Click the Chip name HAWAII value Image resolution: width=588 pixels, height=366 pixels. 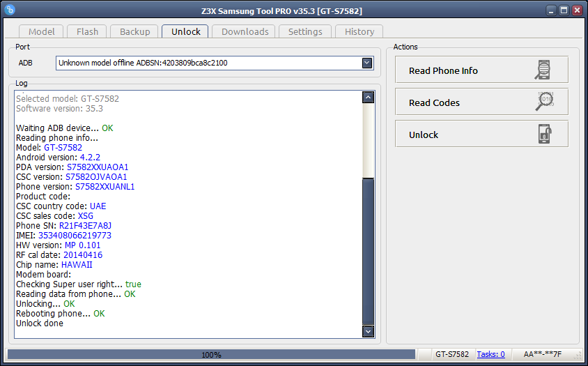point(77,265)
